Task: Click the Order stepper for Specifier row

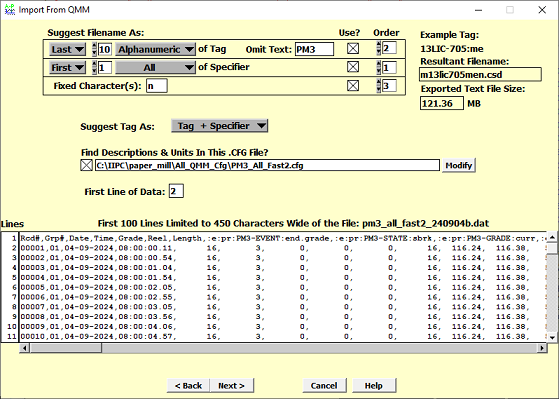Action: coord(378,67)
